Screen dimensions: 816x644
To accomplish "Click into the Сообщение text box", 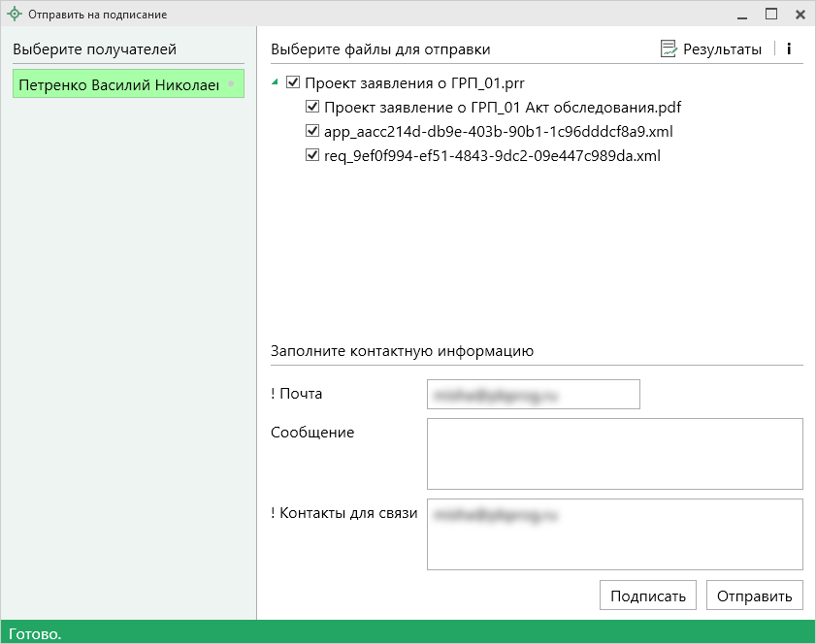I will click(614, 454).
